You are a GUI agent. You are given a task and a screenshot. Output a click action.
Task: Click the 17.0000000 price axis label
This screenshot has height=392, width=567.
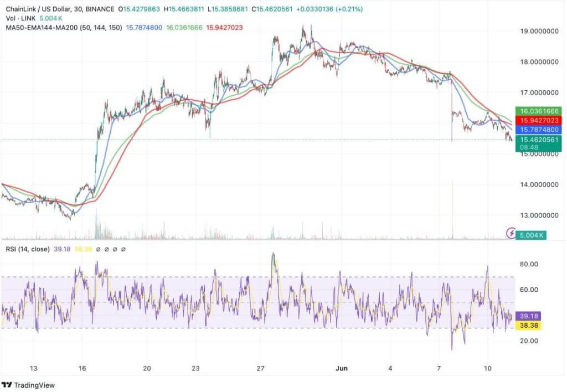coord(539,93)
